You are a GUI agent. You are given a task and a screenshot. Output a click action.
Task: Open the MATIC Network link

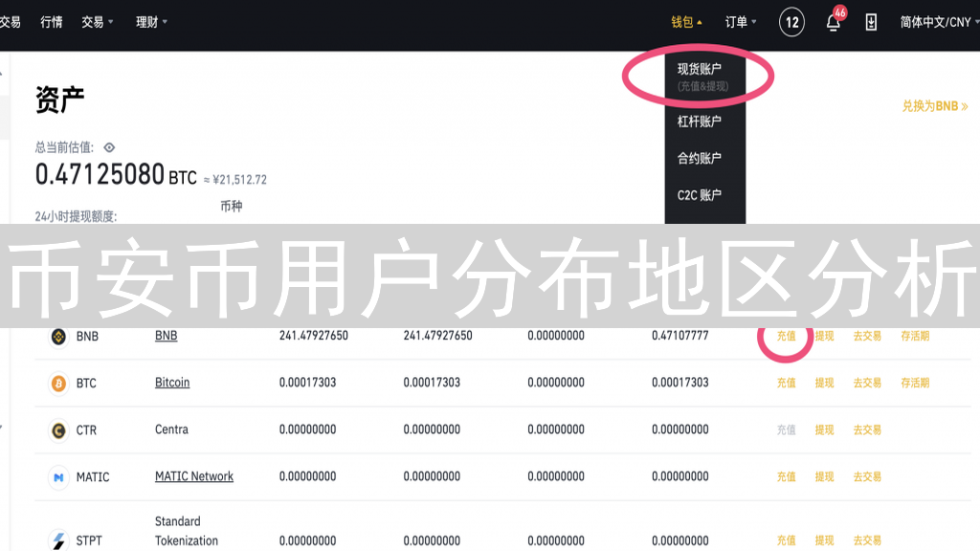tap(193, 476)
